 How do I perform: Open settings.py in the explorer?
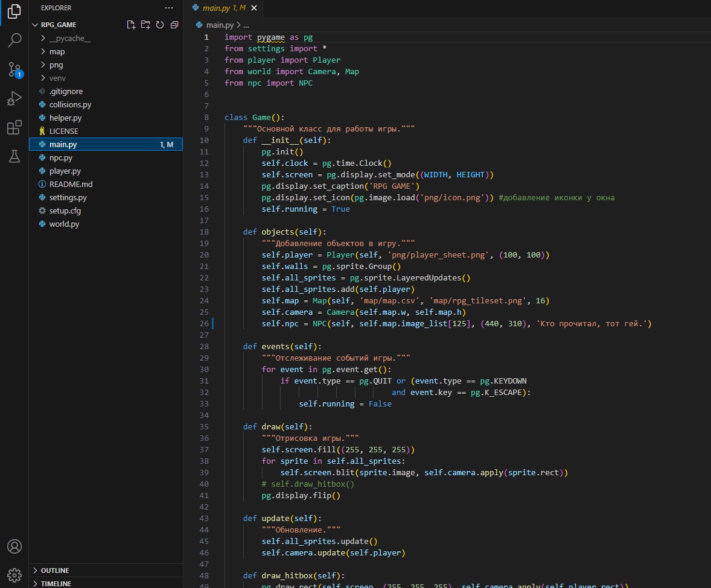68,197
